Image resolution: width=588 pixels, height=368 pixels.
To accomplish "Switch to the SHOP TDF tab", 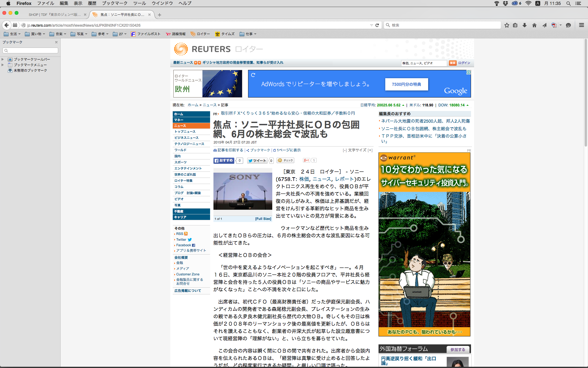I will click(55, 15).
